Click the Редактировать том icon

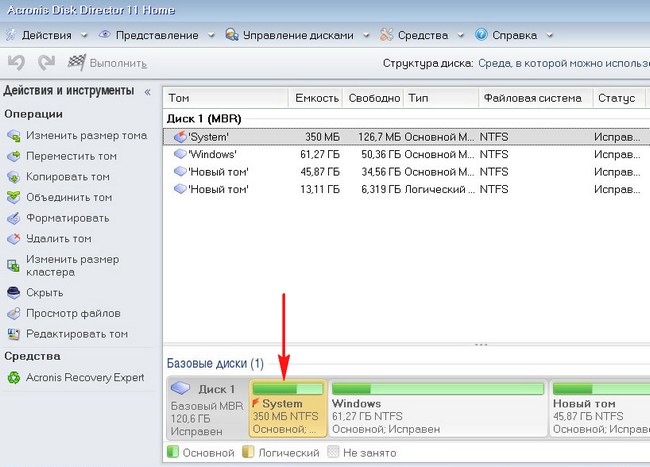14,334
